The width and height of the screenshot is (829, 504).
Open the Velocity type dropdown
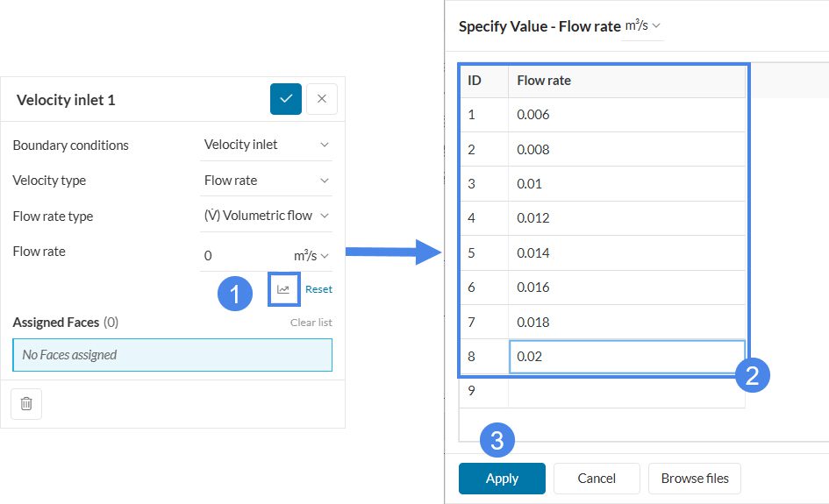tap(266, 181)
